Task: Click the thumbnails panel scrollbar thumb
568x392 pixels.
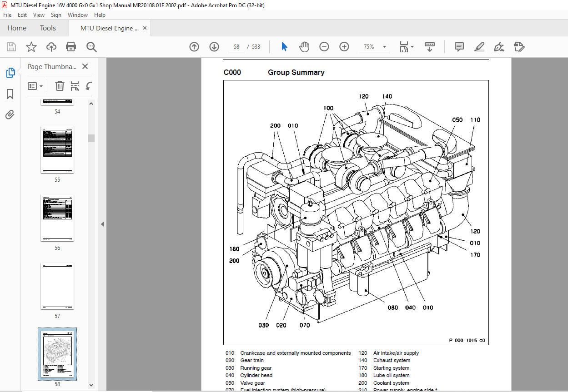Action: pos(91,138)
